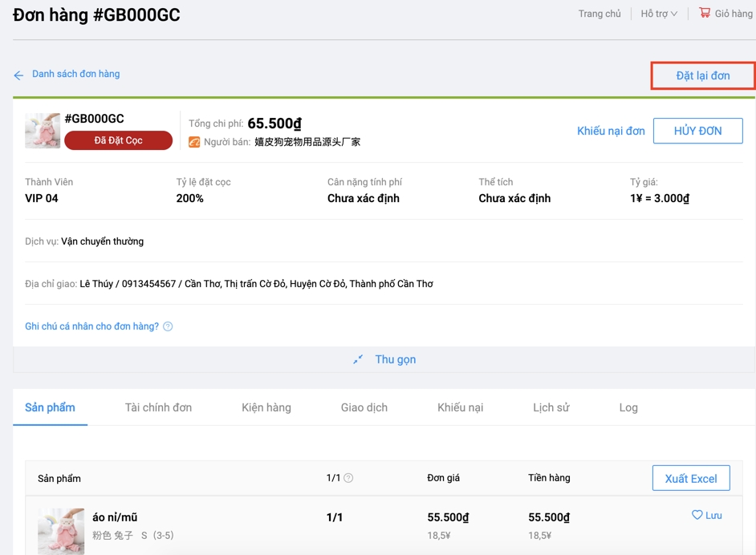756x555 pixels.
Task: Click the Xuất Excel button
Action: click(x=690, y=478)
